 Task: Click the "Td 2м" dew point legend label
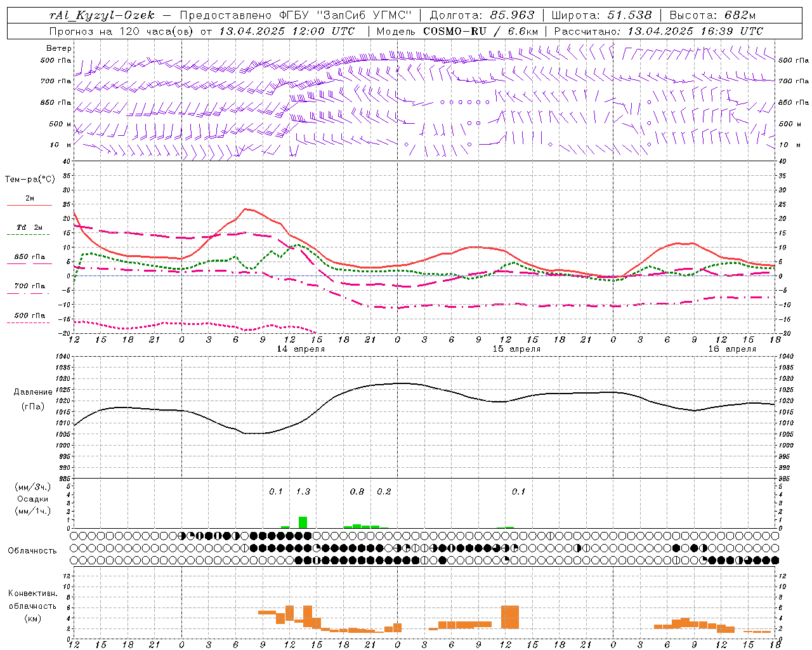[29, 227]
